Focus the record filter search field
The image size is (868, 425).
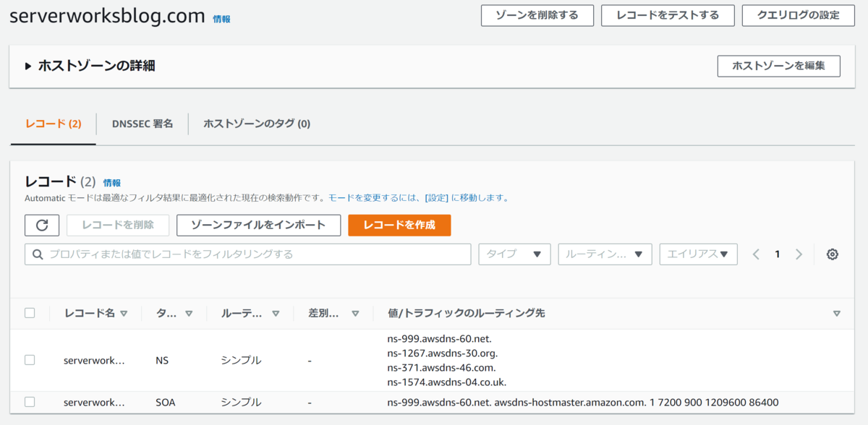[248, 254]
